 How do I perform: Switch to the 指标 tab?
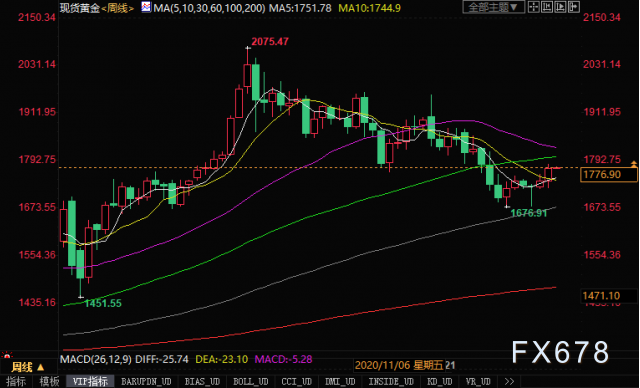(x=16, y=381)
